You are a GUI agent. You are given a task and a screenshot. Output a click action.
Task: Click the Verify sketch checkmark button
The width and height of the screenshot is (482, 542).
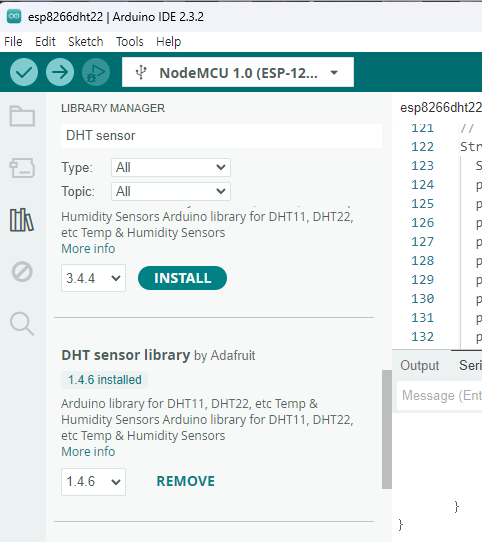(24, 72)
